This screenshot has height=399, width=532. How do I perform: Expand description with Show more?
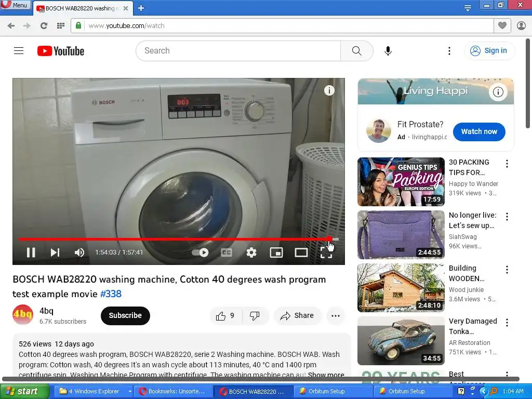(326, 375)
